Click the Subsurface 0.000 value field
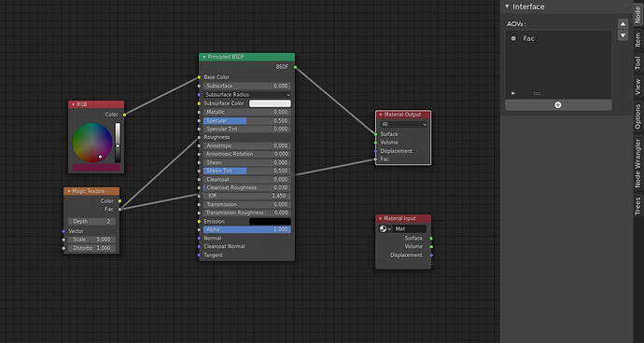The width and height of the screenshot is (644, 343). click(247, 86)
